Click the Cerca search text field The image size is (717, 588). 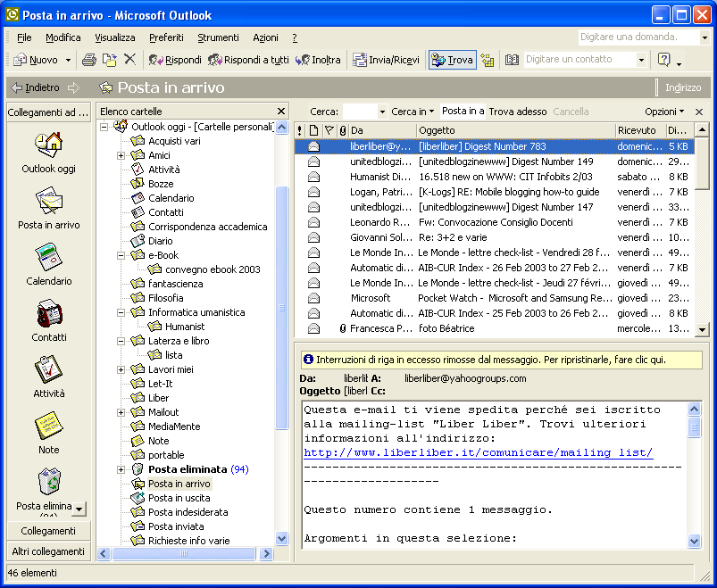359,112
